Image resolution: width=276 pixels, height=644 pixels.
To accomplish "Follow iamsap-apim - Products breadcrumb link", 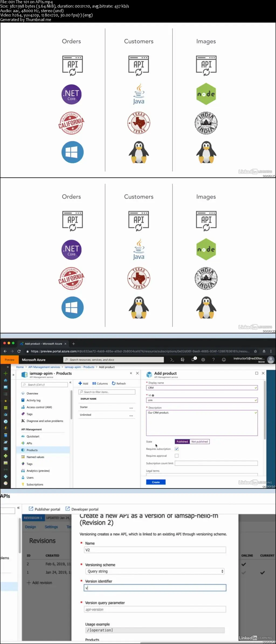I will click(80, 367).
